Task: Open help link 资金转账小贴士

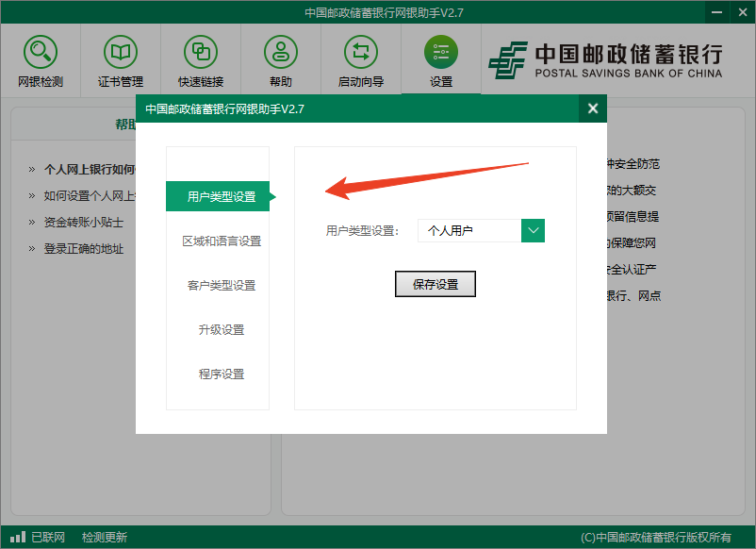Action: (x=83, y=222)
